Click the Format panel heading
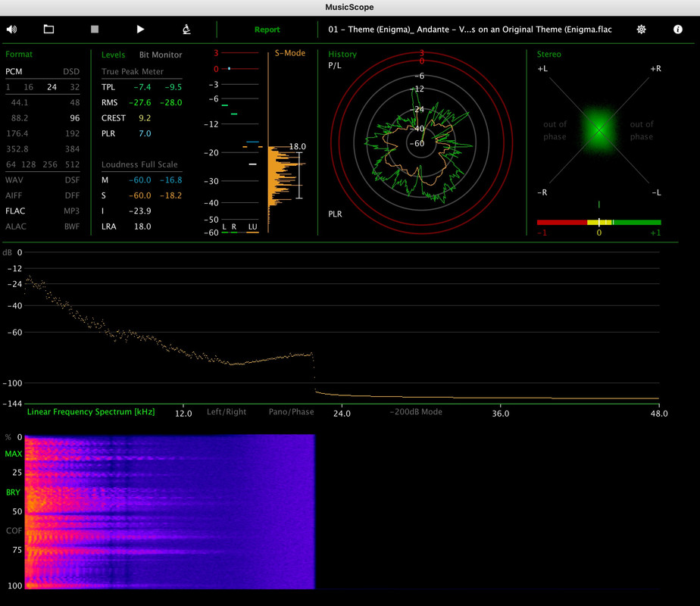Screen dimensions: 700x606 tap(19, 54)
